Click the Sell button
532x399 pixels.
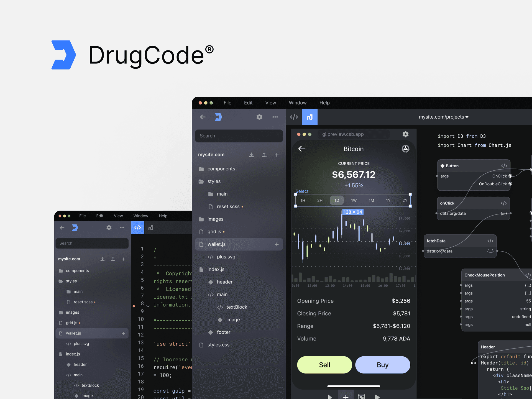[x=324, y=365]
